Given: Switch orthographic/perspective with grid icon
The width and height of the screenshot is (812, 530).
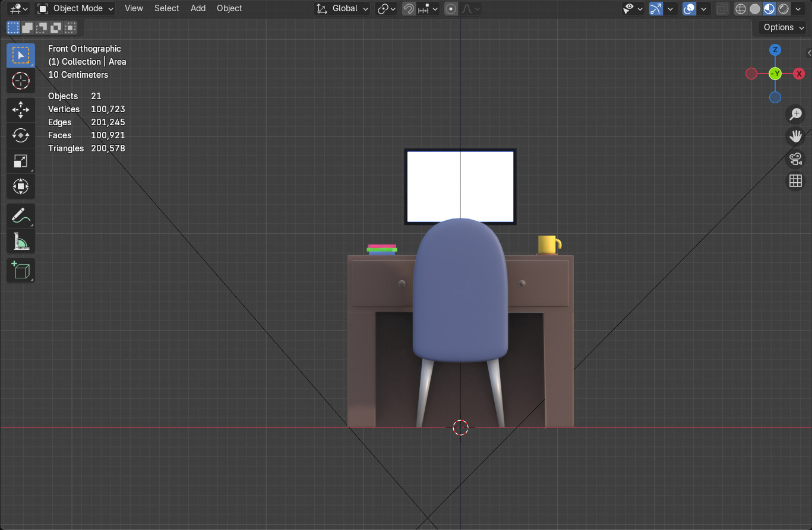Looking at the screenshot, I should coord(795,180).
